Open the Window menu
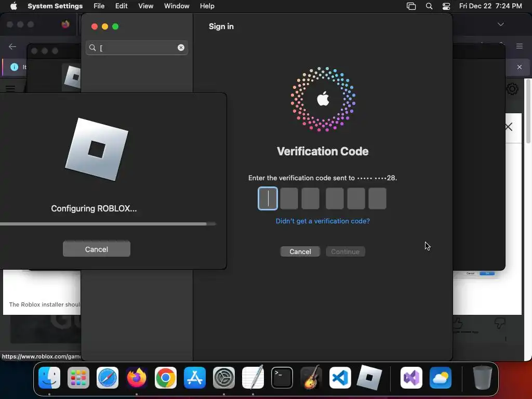Image resolution: width=532 pixels, height=399 pixels. 177,6
